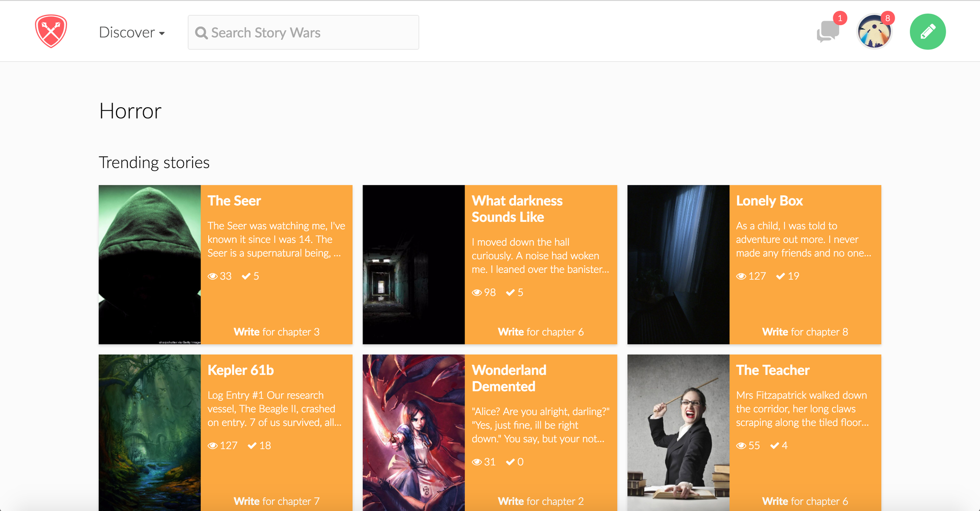Screen dimensions: 980x511
Task: Click the checkmark icon on The Teacher card
Action: [775, 446]
